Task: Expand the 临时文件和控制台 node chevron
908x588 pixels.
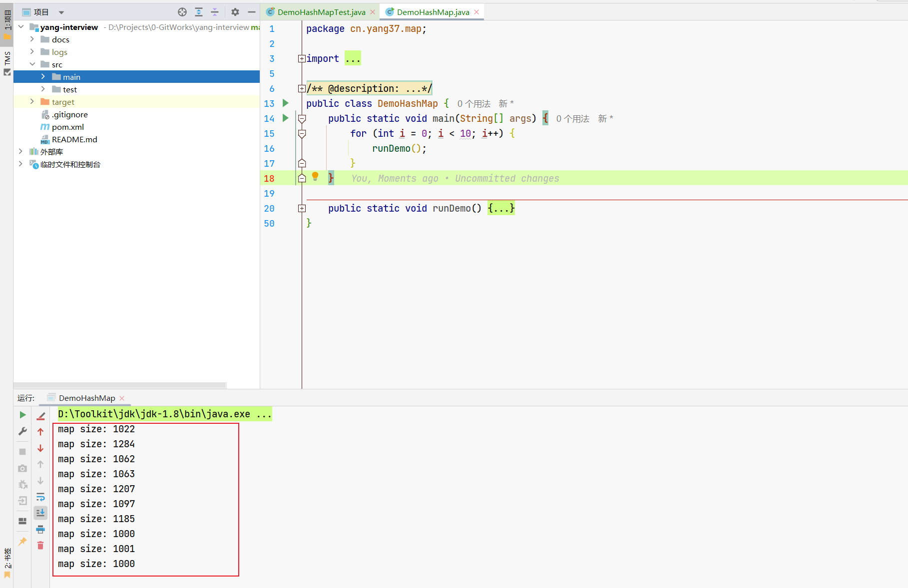Action: tap(20, 164)
